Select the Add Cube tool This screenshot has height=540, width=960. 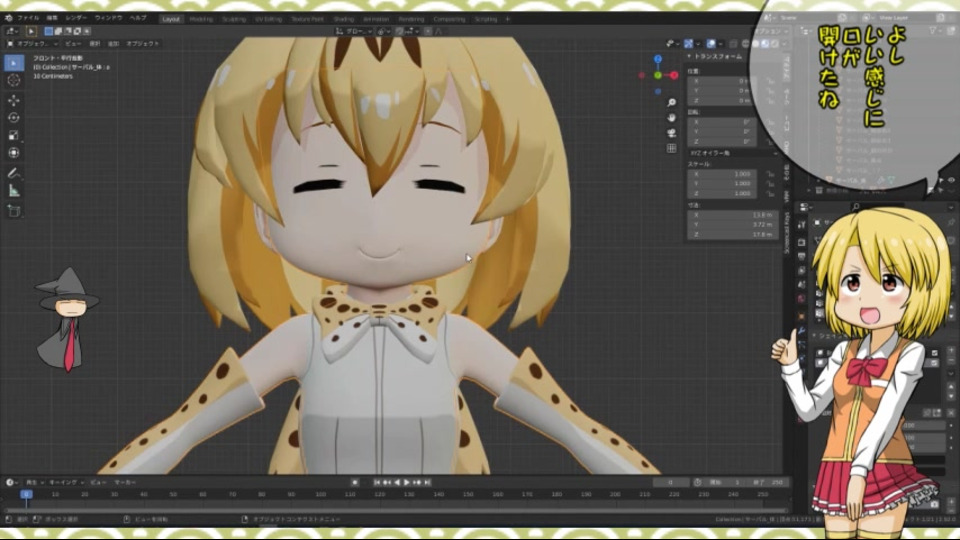tap(14, 211)
